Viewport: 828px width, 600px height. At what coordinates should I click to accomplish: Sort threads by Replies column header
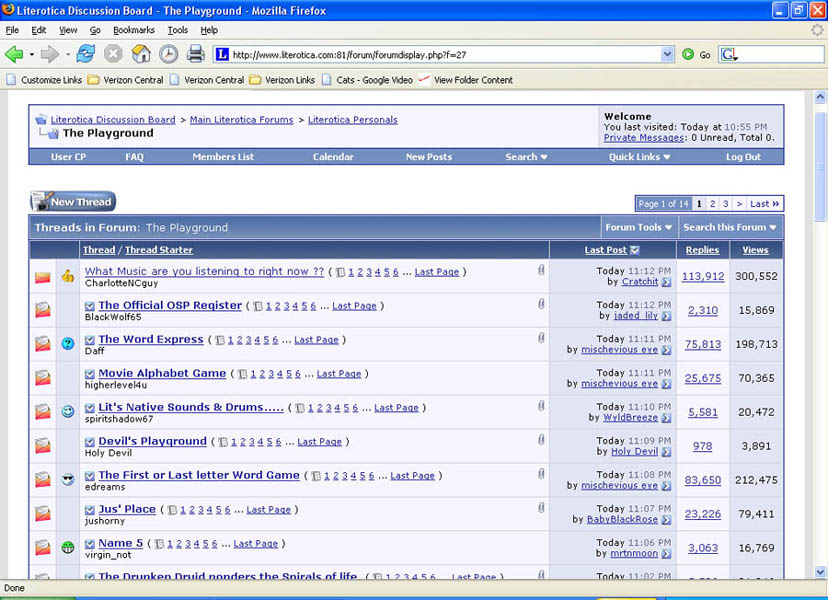(x=702, y=250)
